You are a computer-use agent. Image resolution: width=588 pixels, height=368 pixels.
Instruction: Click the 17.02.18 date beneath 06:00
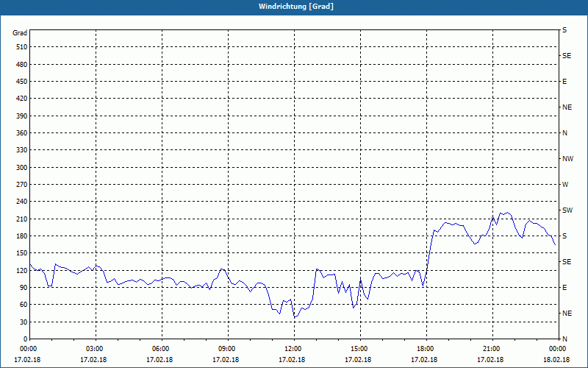pyautogui.click(x=159, y=360)
